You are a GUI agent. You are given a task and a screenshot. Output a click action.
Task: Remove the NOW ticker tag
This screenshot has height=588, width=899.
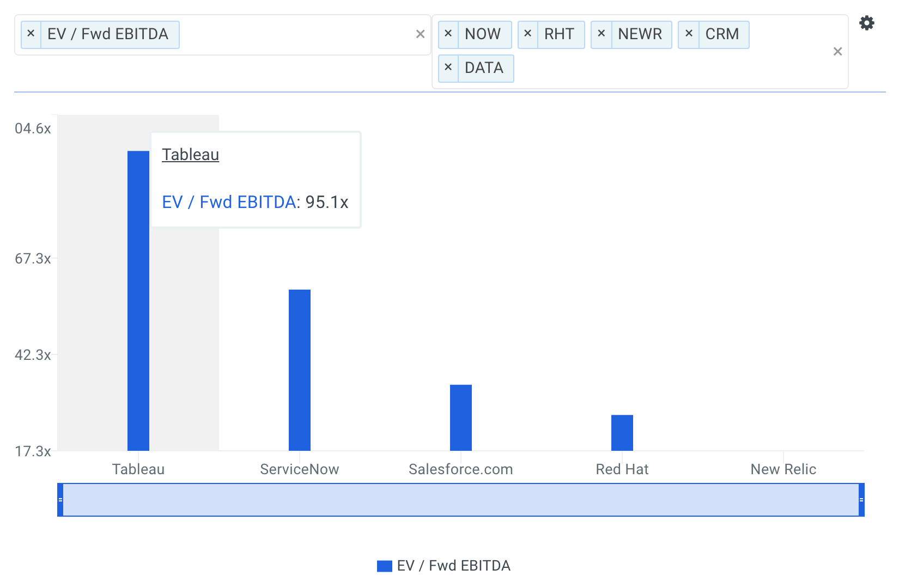(x=448, y=34)
